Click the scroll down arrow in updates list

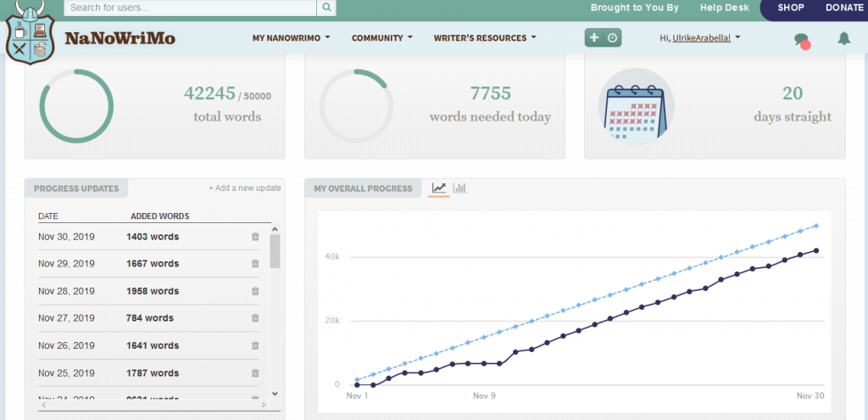click(275, 394)
